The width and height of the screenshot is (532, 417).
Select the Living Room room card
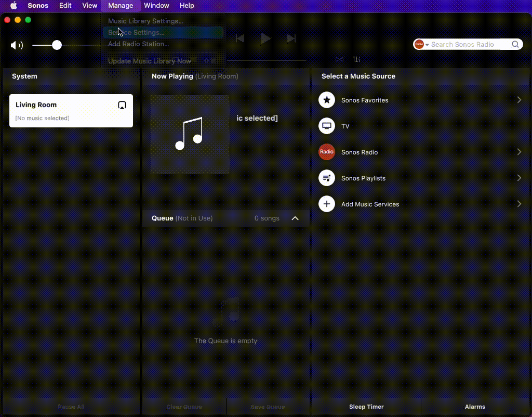[71, 111]
